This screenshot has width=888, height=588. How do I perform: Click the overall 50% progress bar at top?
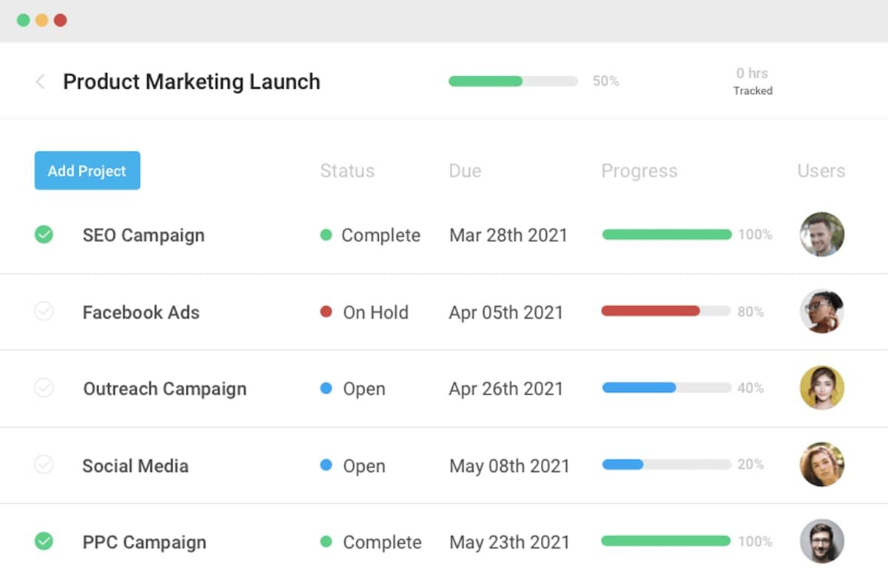point(511,81)
